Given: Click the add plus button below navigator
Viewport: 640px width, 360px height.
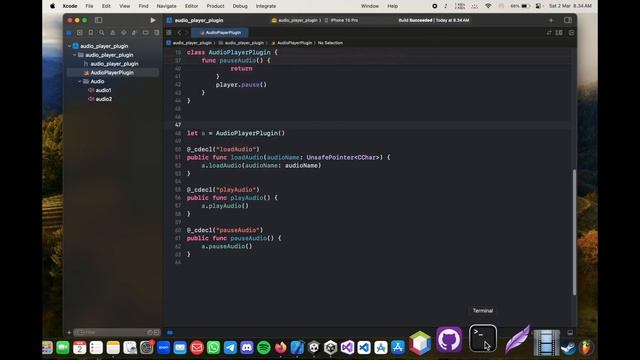Looking at the screenshot, I should [x=69, y=333].
